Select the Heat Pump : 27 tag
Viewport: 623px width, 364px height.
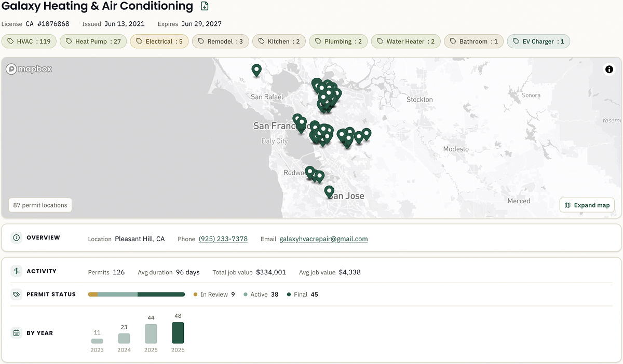click(93, 41)
